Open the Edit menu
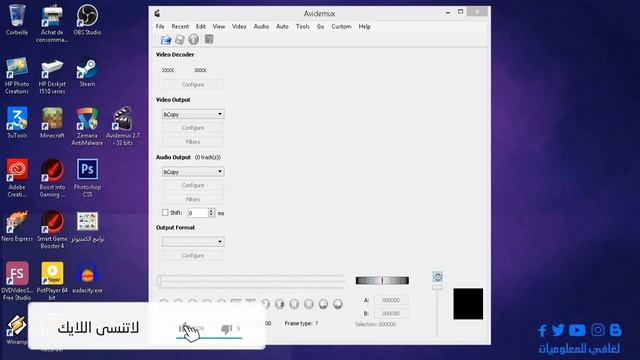640x360 pixels. [x=201, y=27]
